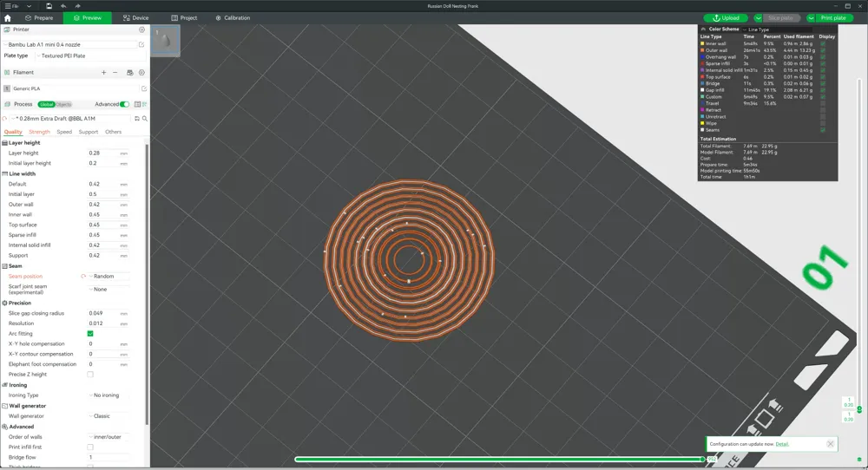
Task: Click the save project icon
Action: (49, 6)
